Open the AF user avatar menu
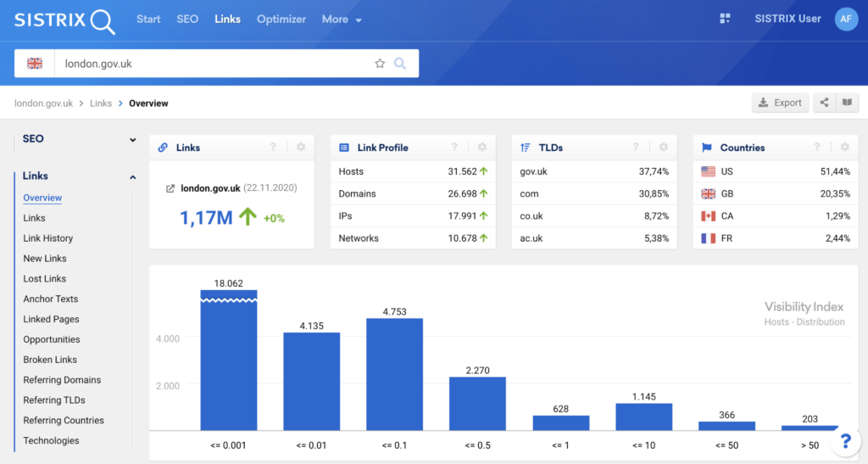Screen dimensions: 868x464 coord(846,20)
